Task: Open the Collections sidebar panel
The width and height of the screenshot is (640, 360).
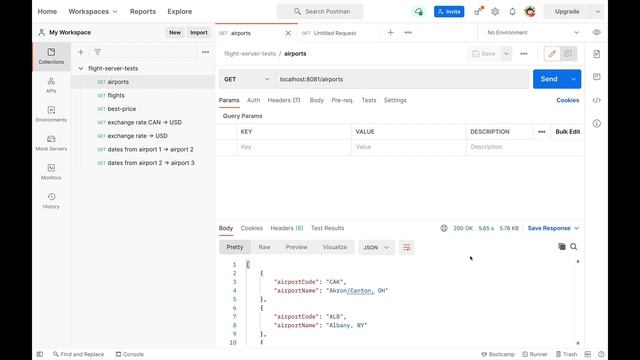Action: [51, 56]
